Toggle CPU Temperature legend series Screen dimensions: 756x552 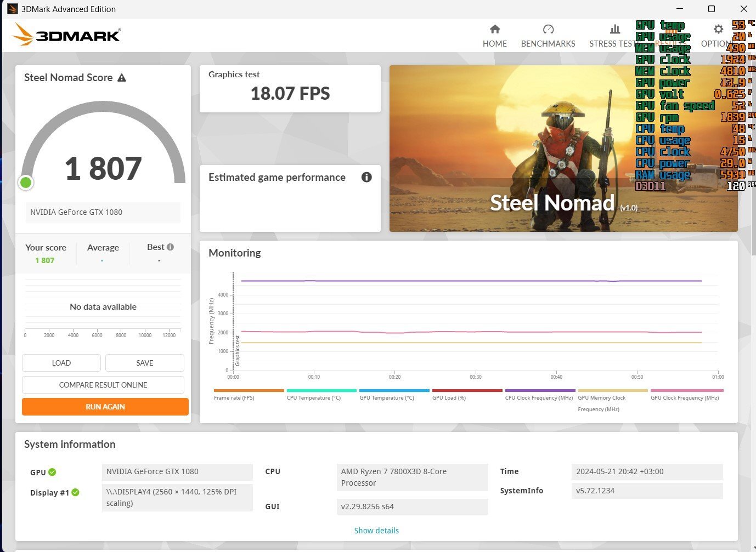tap(321, 395)
